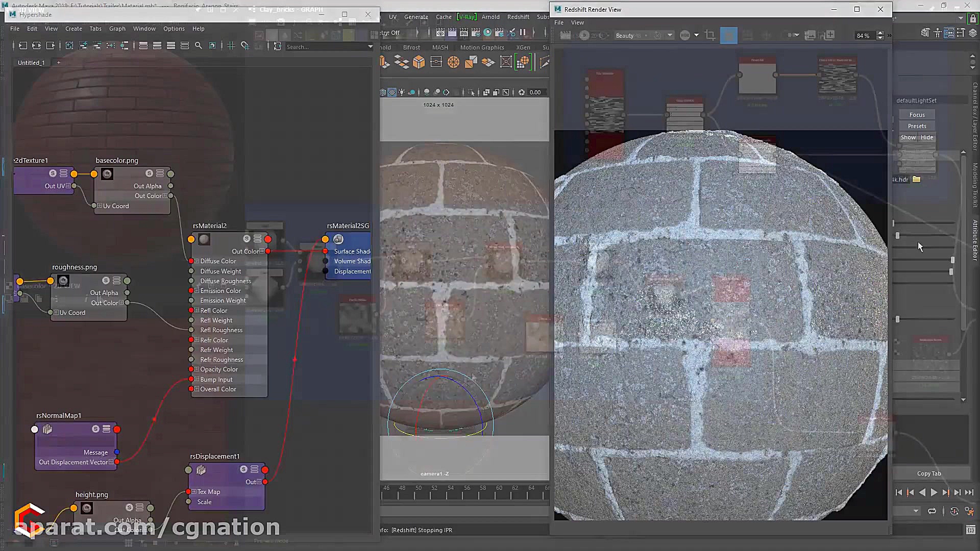Click the Copy Tab button
980x551 pixels.
pos(928,473)
